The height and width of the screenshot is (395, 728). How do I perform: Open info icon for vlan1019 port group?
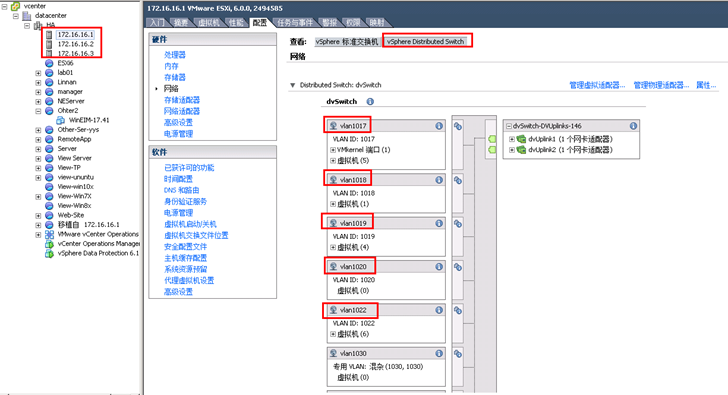pos(439,223)
